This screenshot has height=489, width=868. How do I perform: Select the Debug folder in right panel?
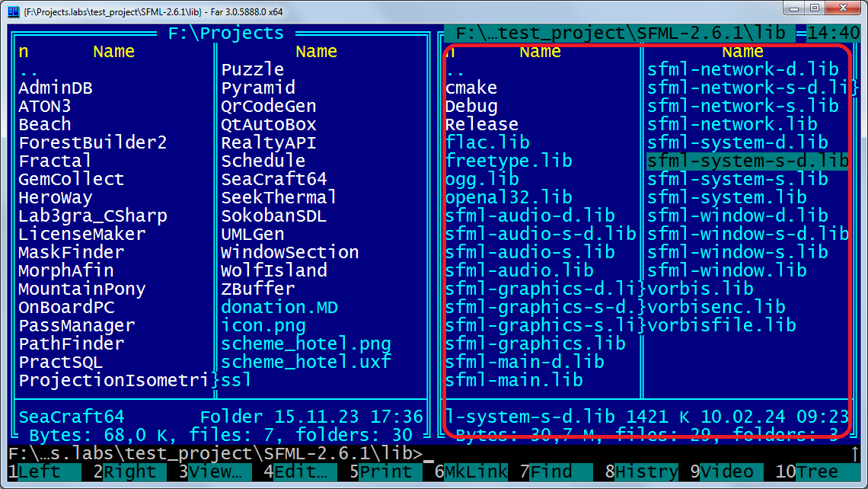click(471, 106)
